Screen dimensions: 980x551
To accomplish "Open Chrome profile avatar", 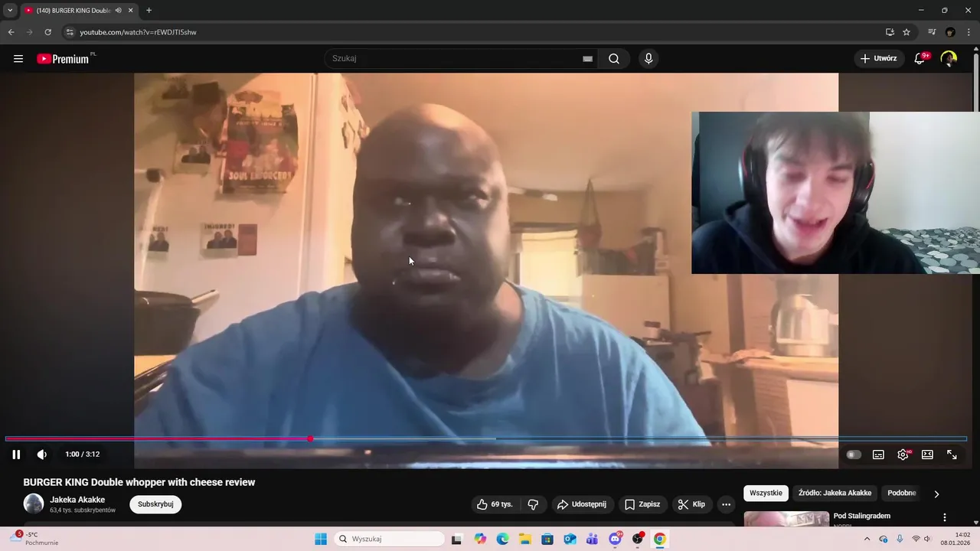I will click(x=950, y=32).
